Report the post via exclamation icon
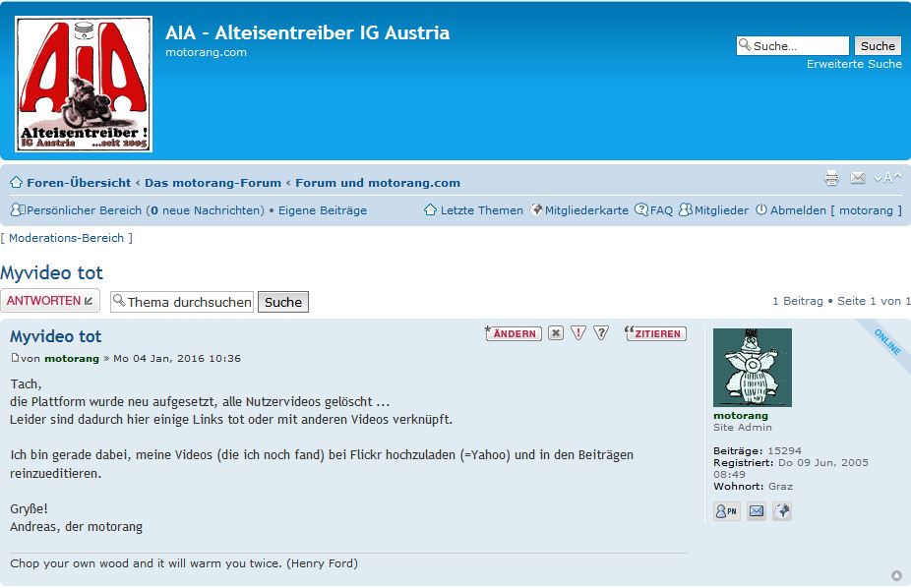Image resolution: width=911 pixels, height=588 pixels. tap(578, 333)
